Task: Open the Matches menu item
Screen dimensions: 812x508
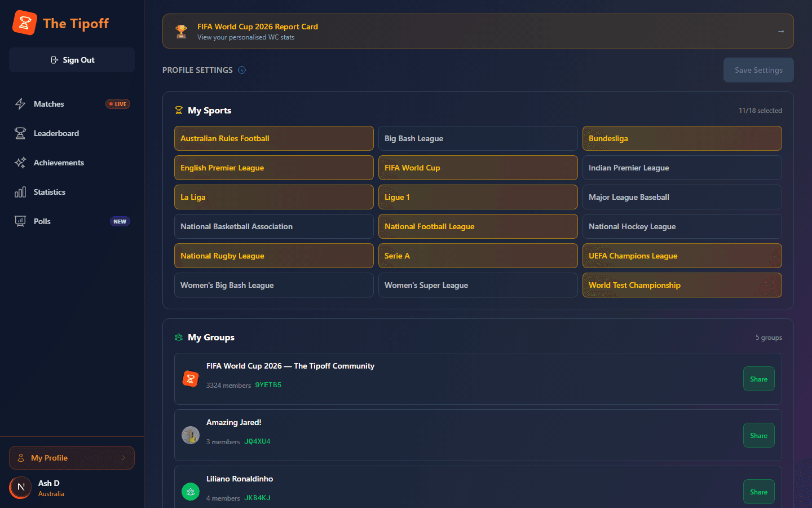Action: point(72,104)
